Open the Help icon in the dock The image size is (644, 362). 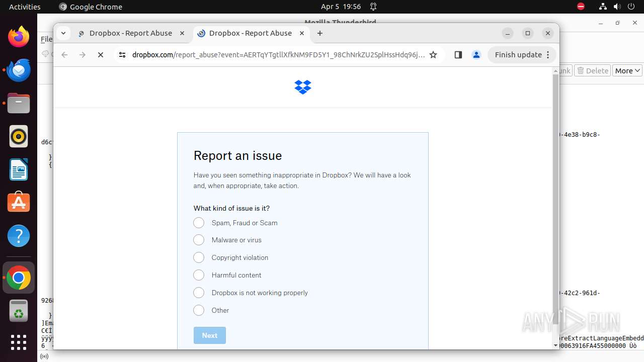(x=19, y=236)
